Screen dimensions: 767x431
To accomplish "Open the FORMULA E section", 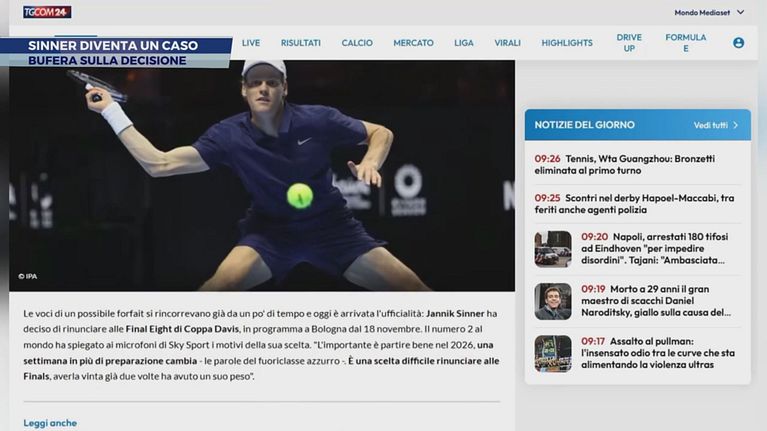I will (686, 43).
